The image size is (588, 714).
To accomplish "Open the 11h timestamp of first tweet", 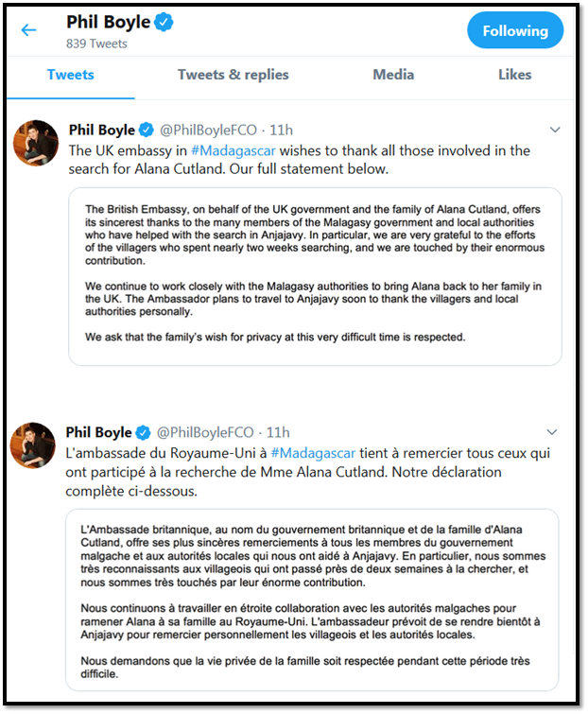I will pos(282,131).
